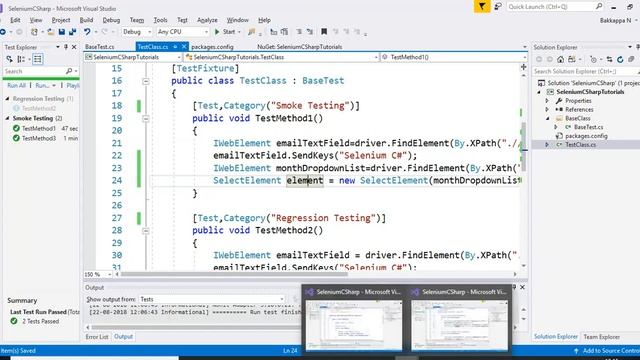Open the Build menu

point(86,20)
